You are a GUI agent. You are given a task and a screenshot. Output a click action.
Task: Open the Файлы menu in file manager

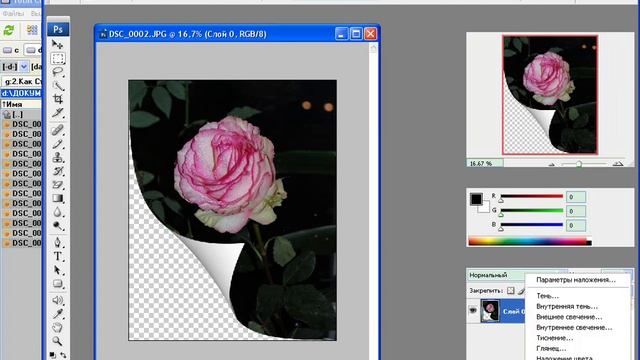pyautogui.click(x=13, y=13)
